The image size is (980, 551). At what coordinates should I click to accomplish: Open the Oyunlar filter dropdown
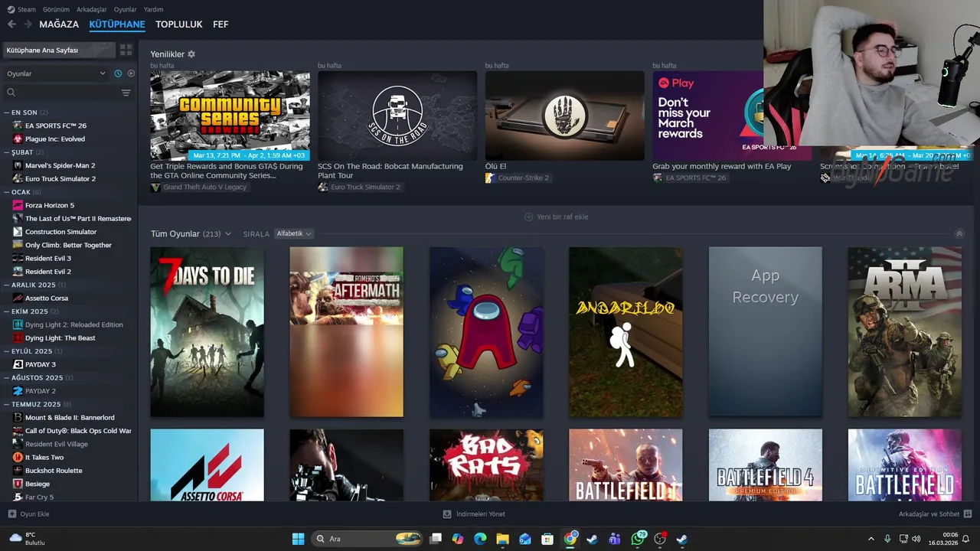pos(56,73)
